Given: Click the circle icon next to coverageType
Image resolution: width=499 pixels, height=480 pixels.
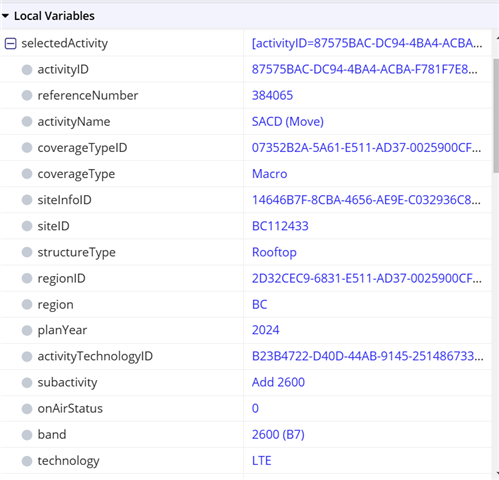Looking at the screenshot, I should click(27, 174).
